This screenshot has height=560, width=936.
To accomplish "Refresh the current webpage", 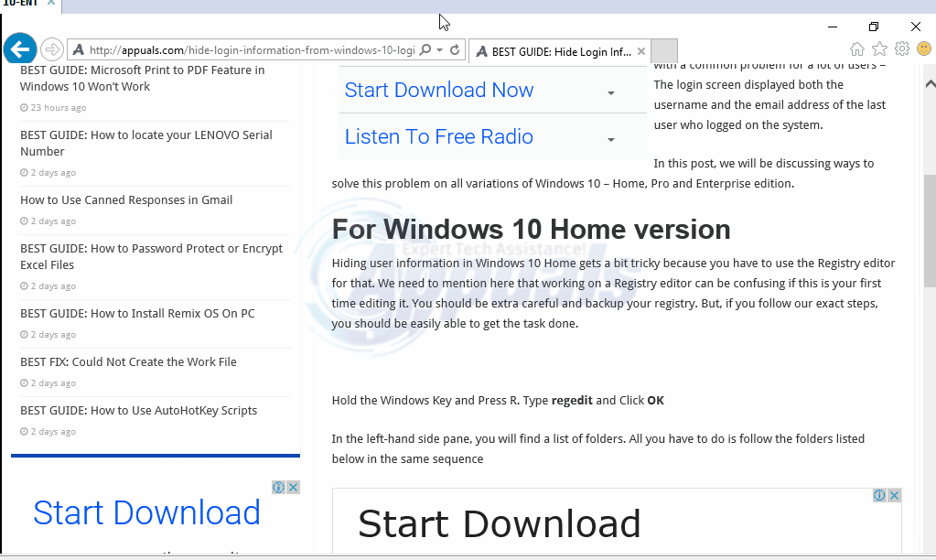I will pos(455,50).
